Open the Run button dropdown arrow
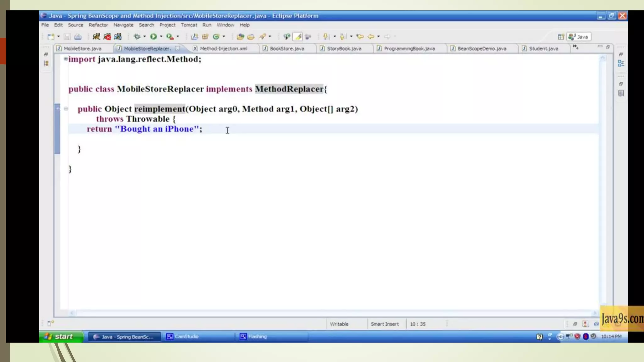The image size is (644, 362). coord(161,36)
